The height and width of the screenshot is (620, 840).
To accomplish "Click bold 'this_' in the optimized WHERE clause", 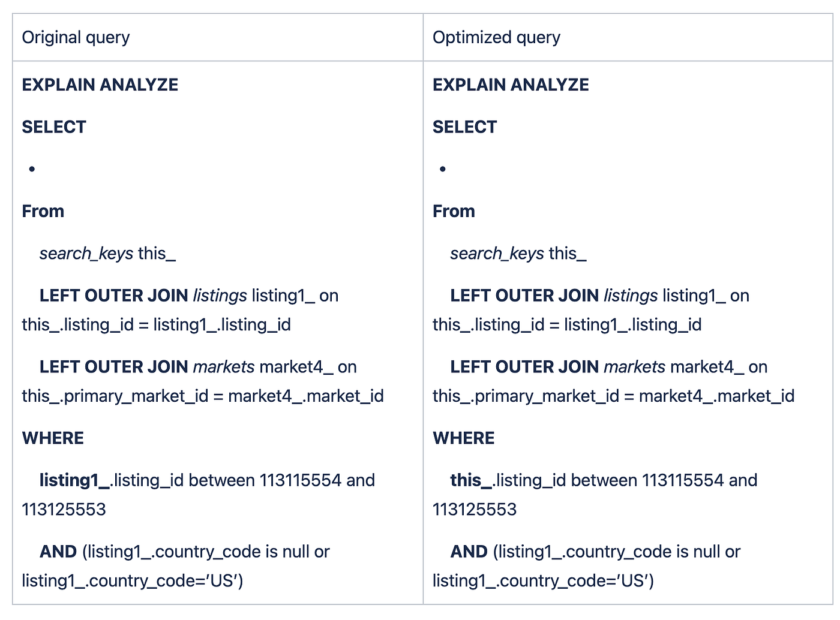I will click(471, 480).
